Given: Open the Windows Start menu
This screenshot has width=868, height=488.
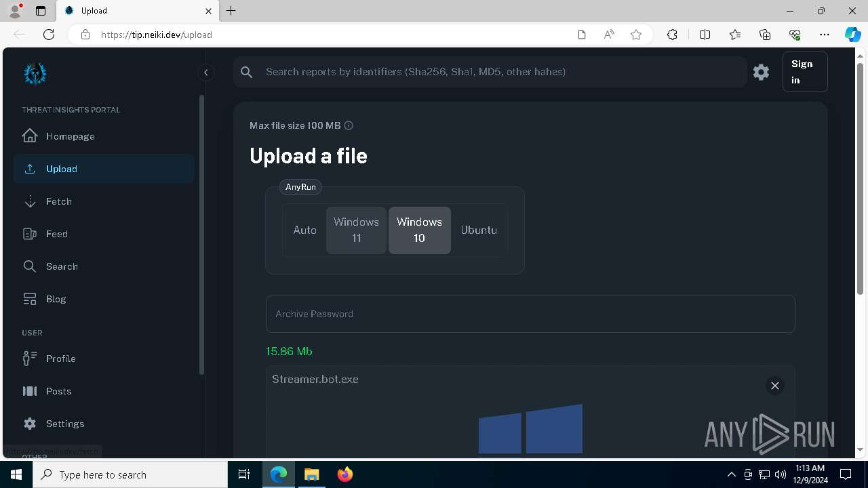Looking at the screenshot, I should 16,474.
